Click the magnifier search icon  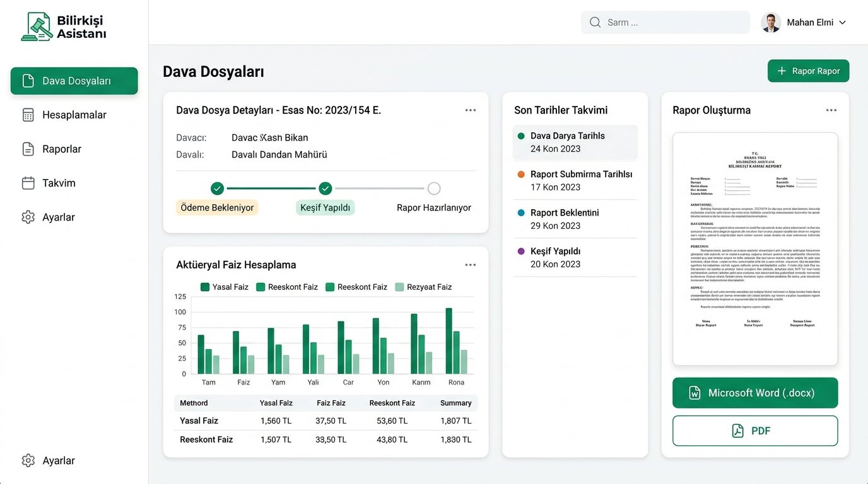coord(595,22)
